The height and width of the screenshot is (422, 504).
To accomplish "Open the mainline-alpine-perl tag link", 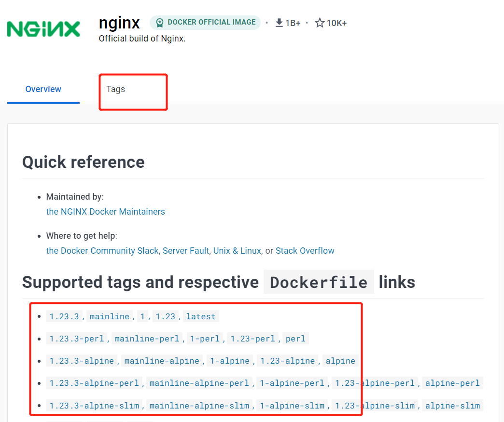I will [x=199, y=383].
